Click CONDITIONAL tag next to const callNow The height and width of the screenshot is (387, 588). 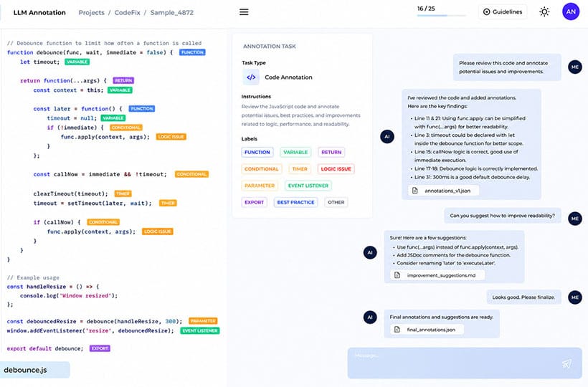191,174
